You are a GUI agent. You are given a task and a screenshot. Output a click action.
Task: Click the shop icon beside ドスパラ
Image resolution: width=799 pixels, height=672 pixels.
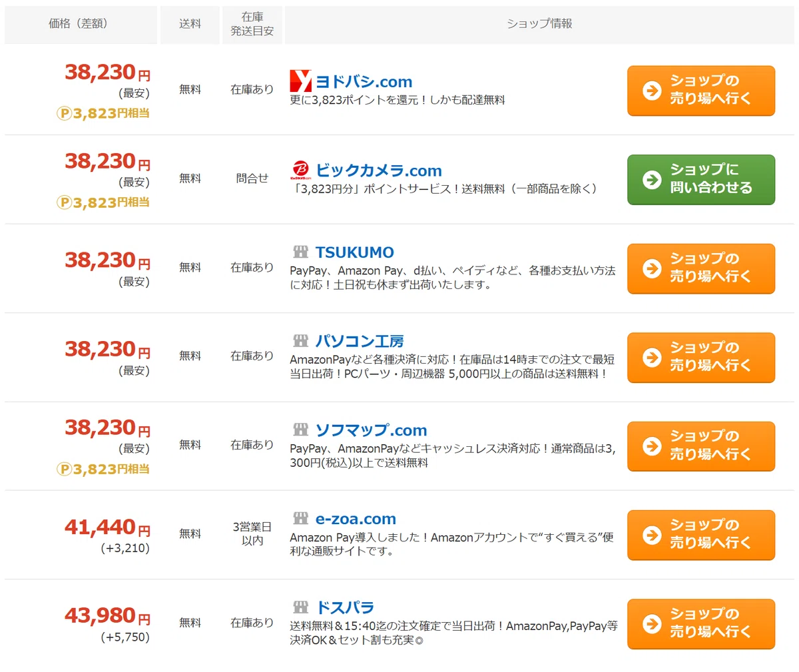point(300,607)
